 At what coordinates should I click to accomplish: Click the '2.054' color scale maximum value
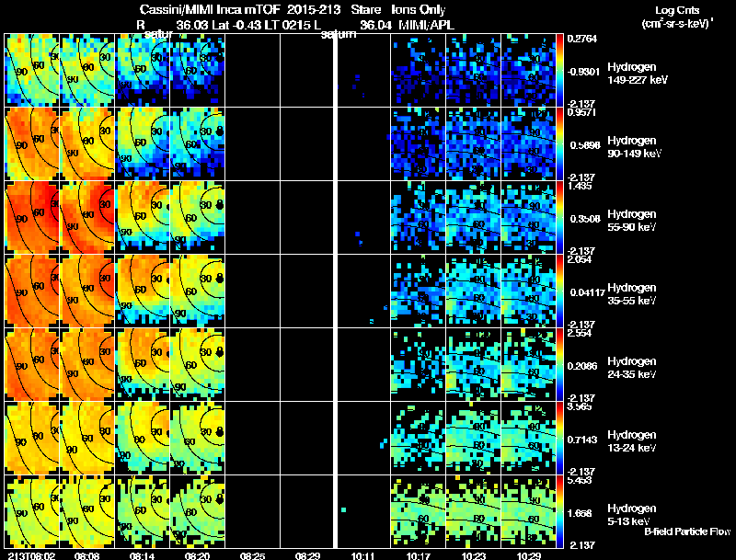click(580, 259)
